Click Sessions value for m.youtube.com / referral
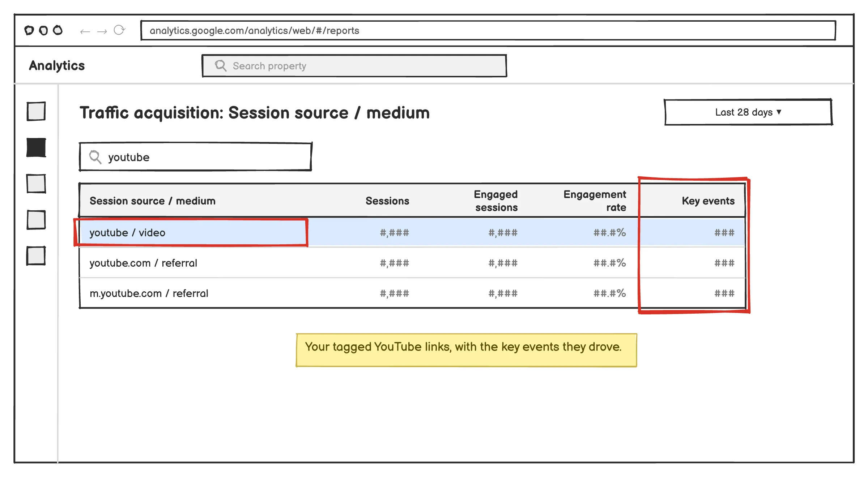 tap(395, 293)
